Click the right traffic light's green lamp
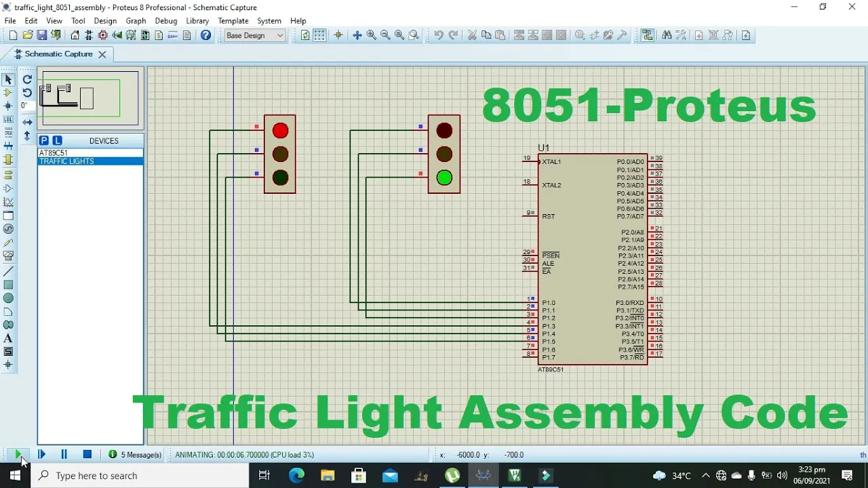The height and width of the screenshot is (488, 868). click(x=444, y=178)
